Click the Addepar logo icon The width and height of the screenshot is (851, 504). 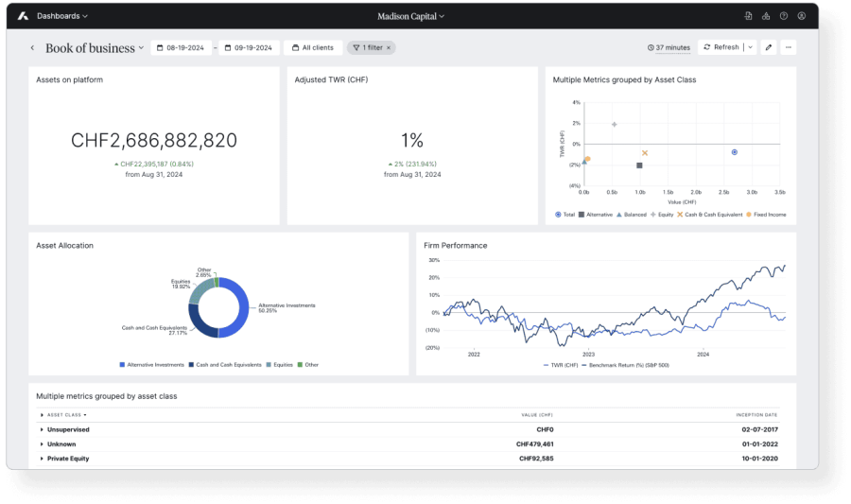coord(22,16)
